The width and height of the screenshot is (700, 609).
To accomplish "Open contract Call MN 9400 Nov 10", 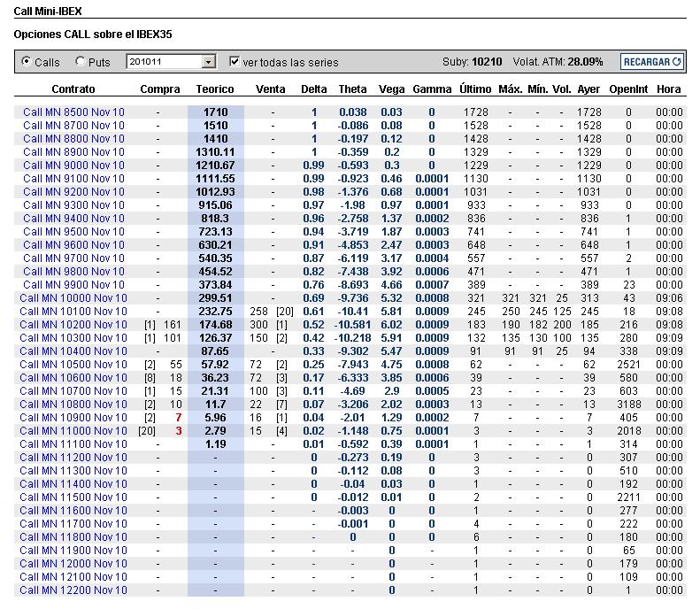I will coord(73,219).
